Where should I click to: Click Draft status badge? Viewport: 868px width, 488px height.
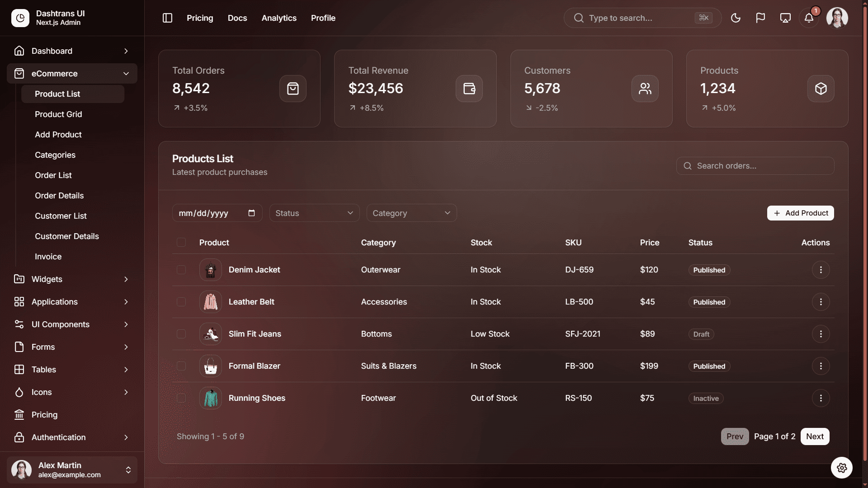(x=701, y=334)
